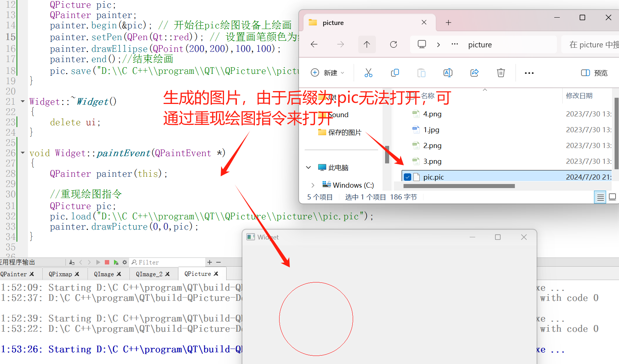Click the stop (red square) button in output pane

(107, 262)
